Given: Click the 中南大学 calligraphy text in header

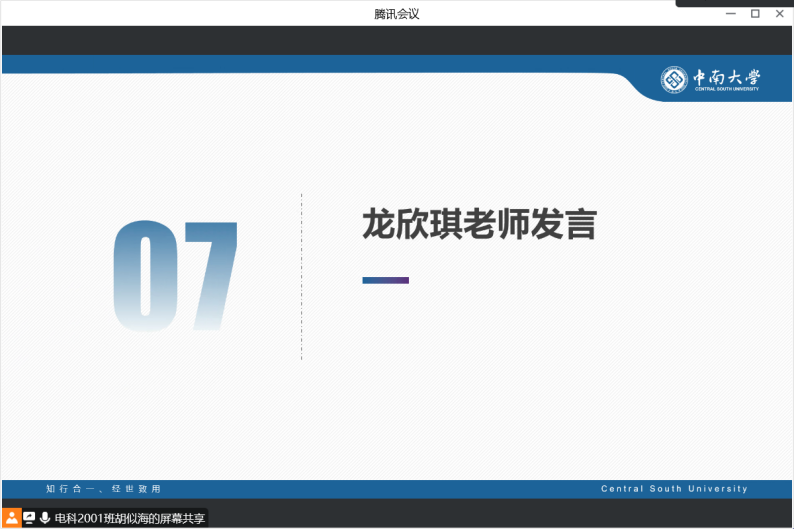Looking at the screenshot, I should [726, 78].
